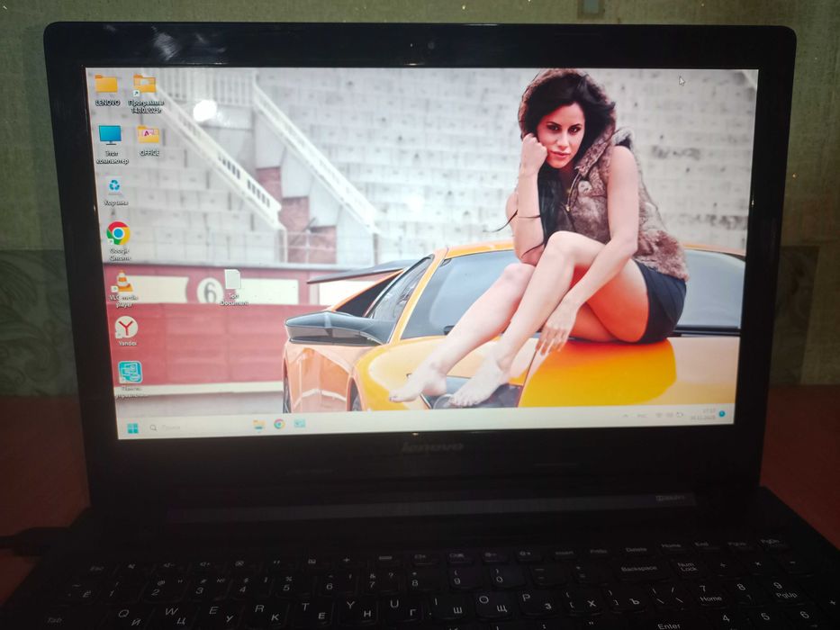Open File Explorer from the taskbar
The image size is (840, 630).
[x=258, y=424]
